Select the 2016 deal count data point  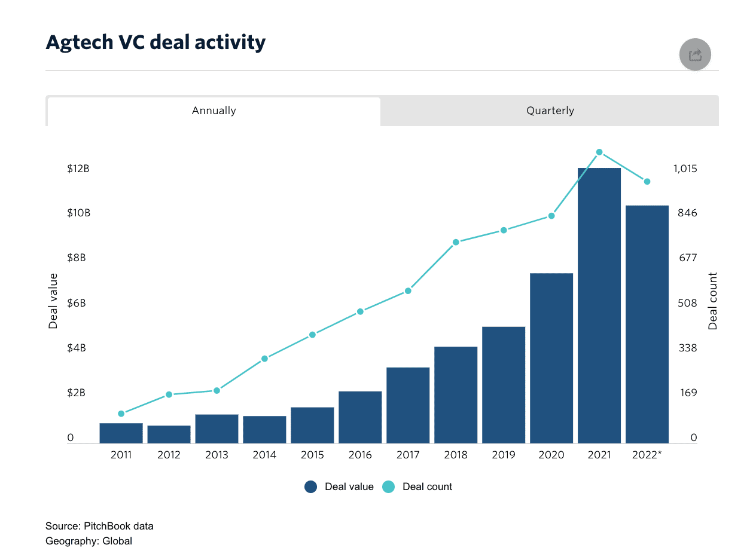360,311
